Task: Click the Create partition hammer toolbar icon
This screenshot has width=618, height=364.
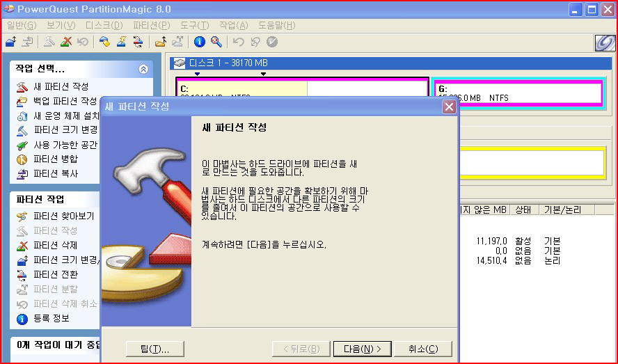Action: 49,41
